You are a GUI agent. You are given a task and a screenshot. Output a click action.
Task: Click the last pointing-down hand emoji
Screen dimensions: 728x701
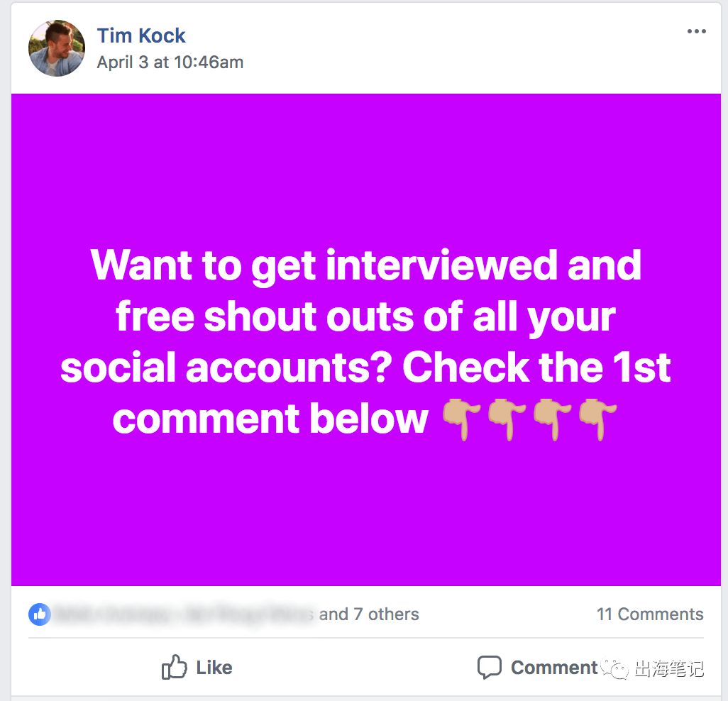coord(597,419)
